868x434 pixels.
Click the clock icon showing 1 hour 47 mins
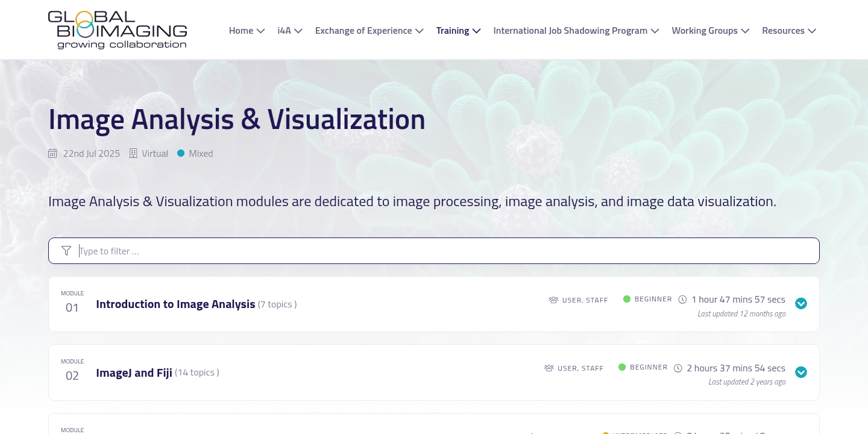(x=682, y=299)
